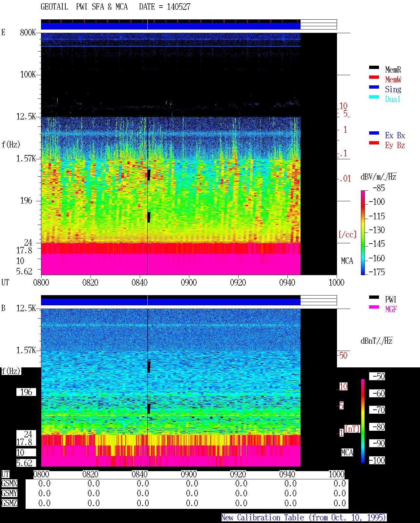Click the blue status bar above E spectrogram
The width and height of the screenshot is (420, 523).
click(x=171, y=26)
